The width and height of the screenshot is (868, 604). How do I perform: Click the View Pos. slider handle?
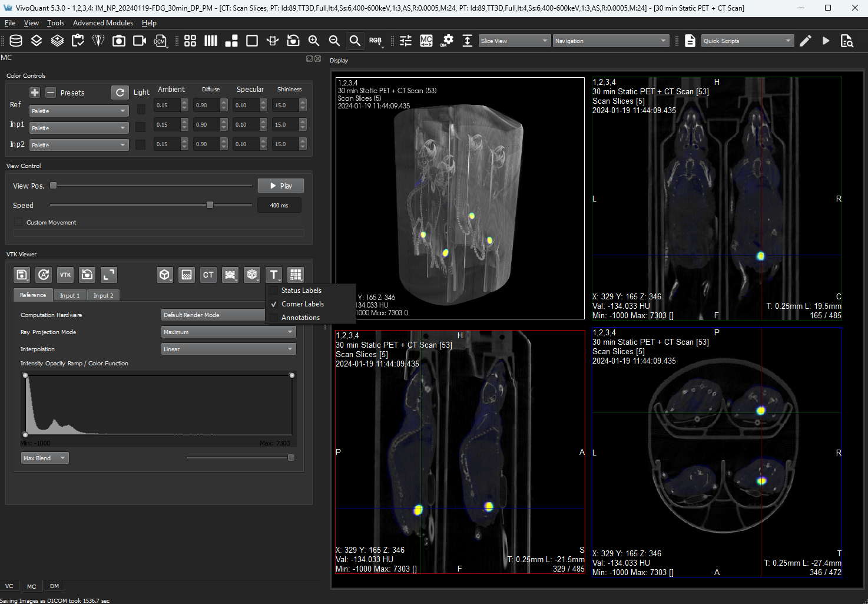click(x=53, y=186)
